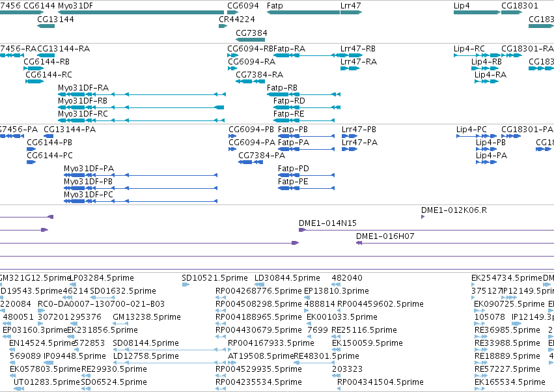Select transcript Lip4-RC

(x=477, y=55)
